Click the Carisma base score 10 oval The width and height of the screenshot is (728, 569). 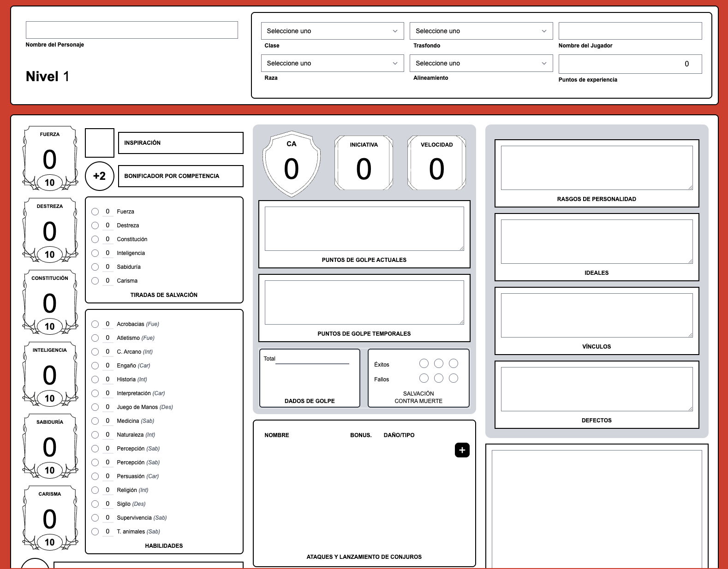tap(50, 542)
